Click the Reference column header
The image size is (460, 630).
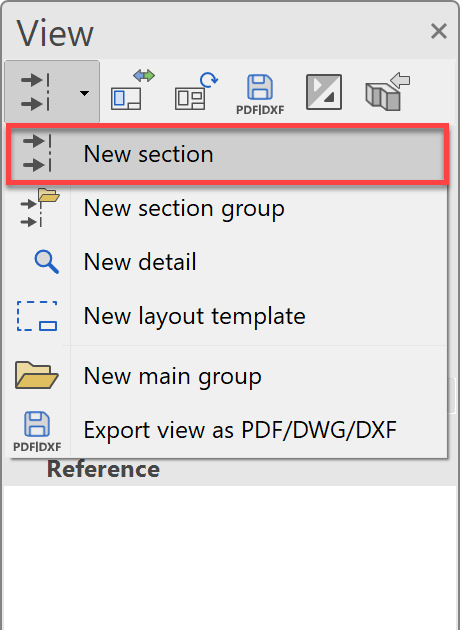click(x=103, y=469)
